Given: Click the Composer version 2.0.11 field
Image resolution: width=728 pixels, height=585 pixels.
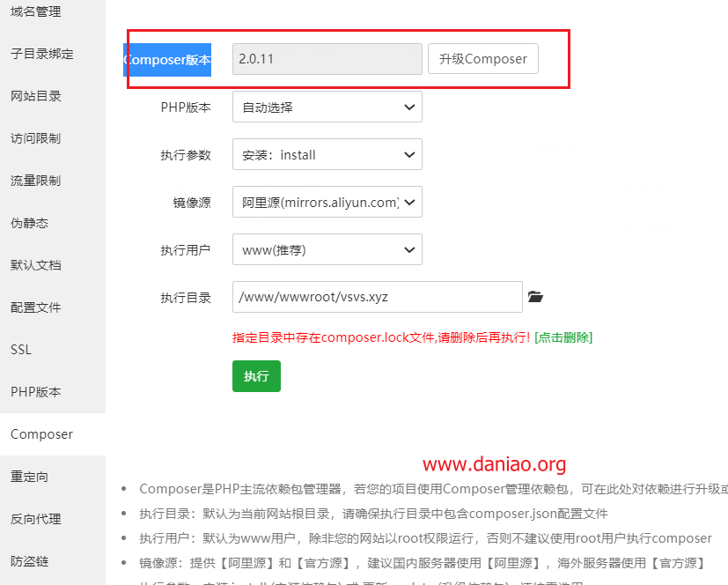Looking at the screenshot, I should [327, 59].
